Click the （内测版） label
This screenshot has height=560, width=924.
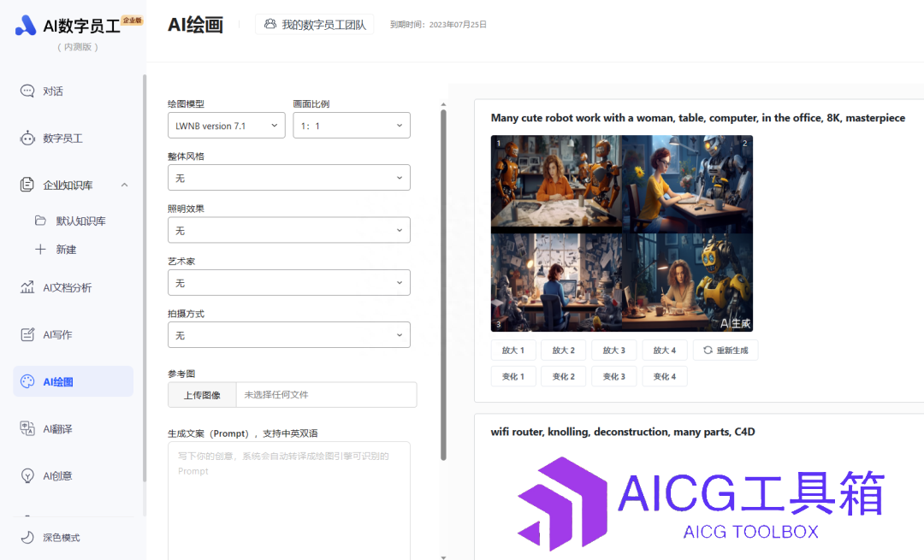click(78, 47)
